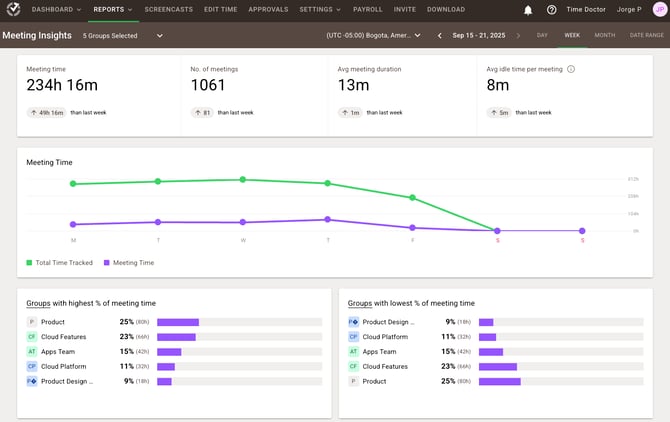Switch range view to Month

pyautogui.click(x=604, y=35)
